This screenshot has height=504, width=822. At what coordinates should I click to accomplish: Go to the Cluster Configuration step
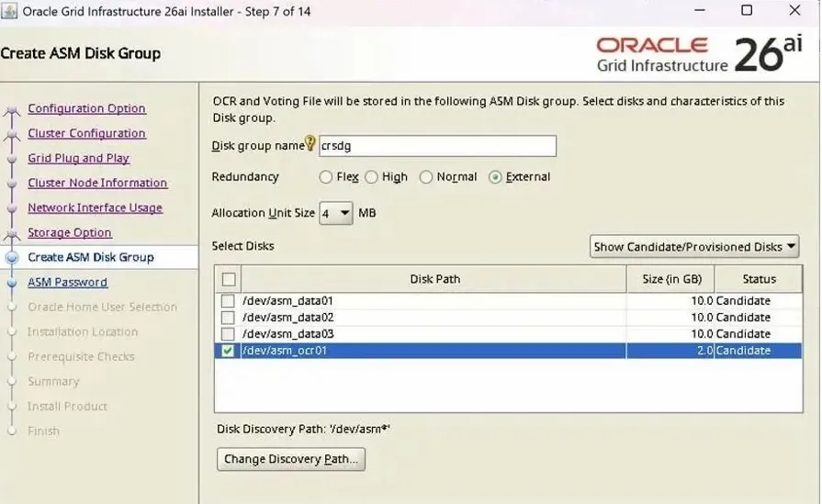86,133
